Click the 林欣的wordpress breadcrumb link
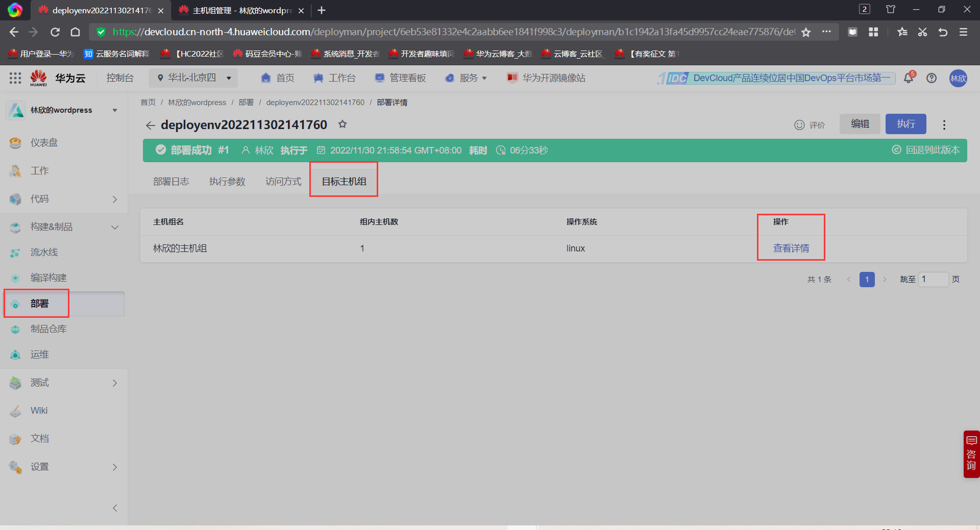Viewport: 980px width, 530px height. (197, 103)
